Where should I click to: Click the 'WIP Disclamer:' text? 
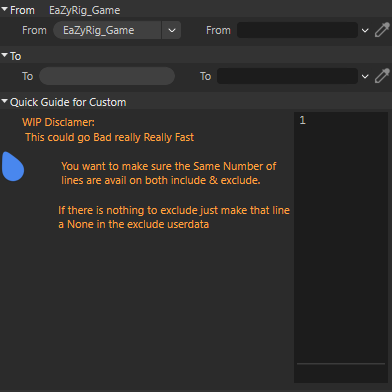tap(58, 122)
